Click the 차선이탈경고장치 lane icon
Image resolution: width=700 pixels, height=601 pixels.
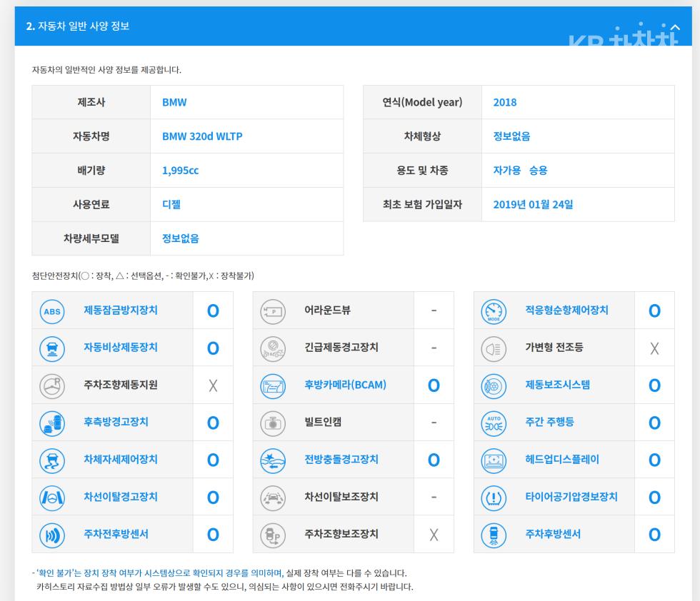coord(52,498)
